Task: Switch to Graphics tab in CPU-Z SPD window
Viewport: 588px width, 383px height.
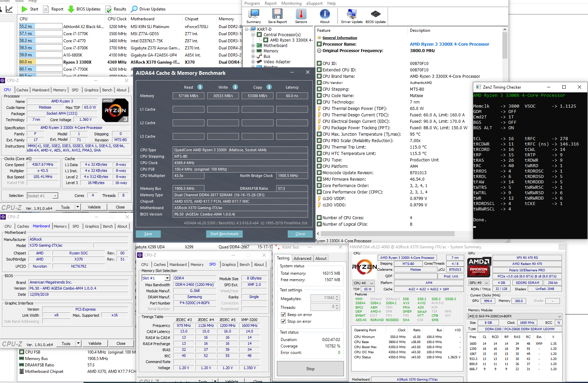Action: pyautogui.click(x=229, y=265)
